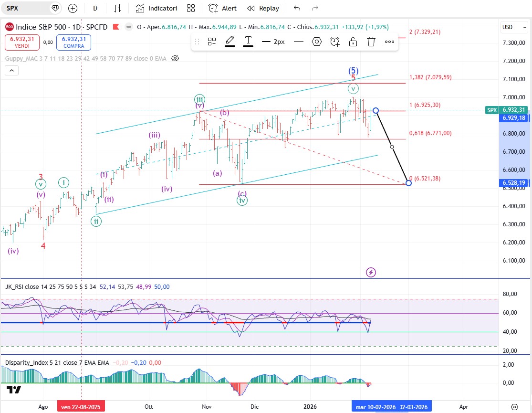The image size is (532, 413).
Task: Click the drag handle of the drawing toolbar
Action: click(x=197, y=42)
